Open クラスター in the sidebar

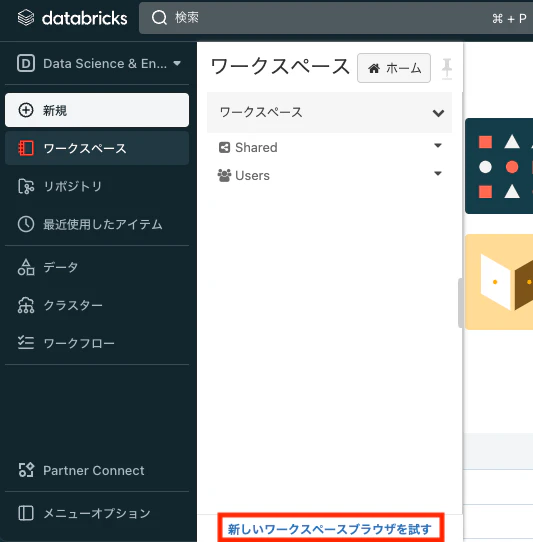[97, 305]
